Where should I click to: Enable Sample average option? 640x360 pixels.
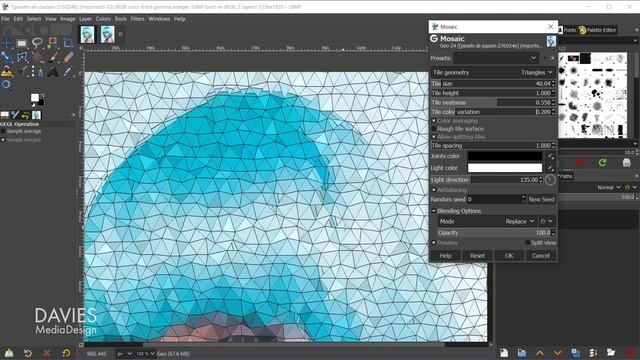tap(3, 131)
